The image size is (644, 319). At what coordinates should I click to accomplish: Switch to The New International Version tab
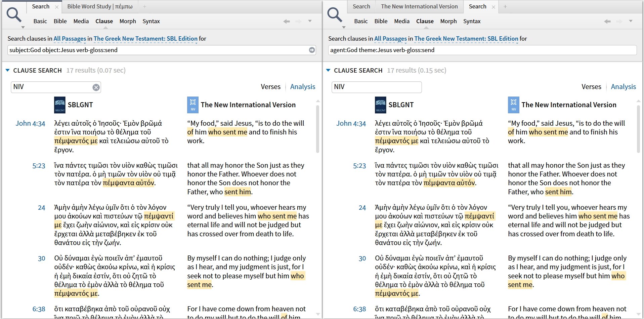click(419, 6)
